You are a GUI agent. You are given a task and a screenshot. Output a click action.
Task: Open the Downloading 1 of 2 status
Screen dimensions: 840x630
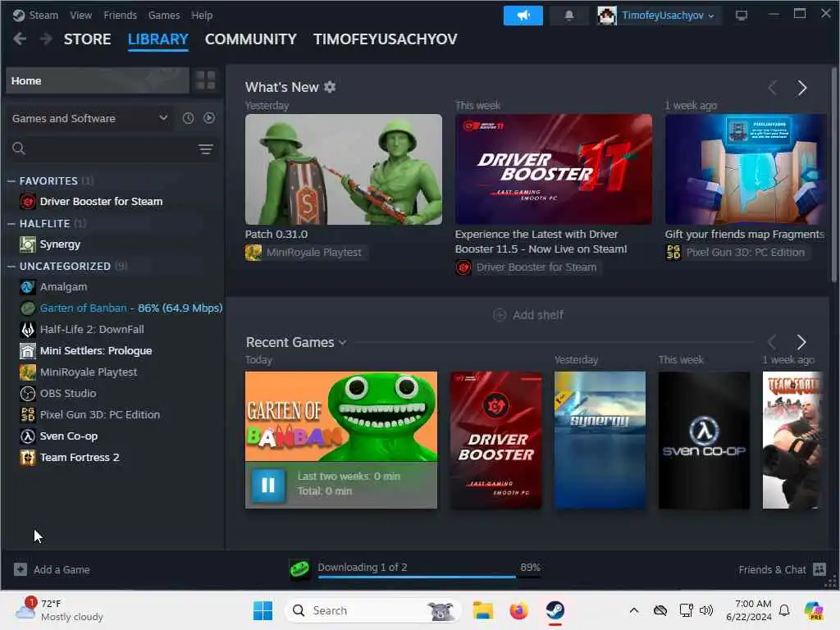click(x=362, y=567)
